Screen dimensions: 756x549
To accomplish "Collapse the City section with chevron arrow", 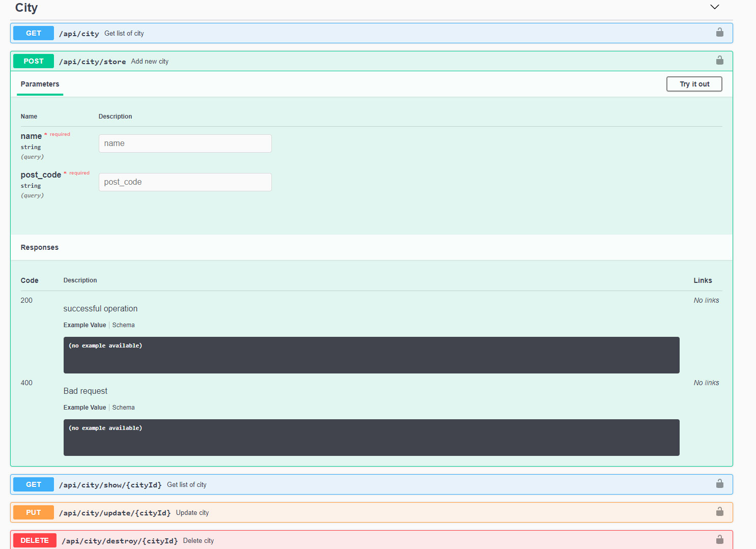I will pos(714,7).
